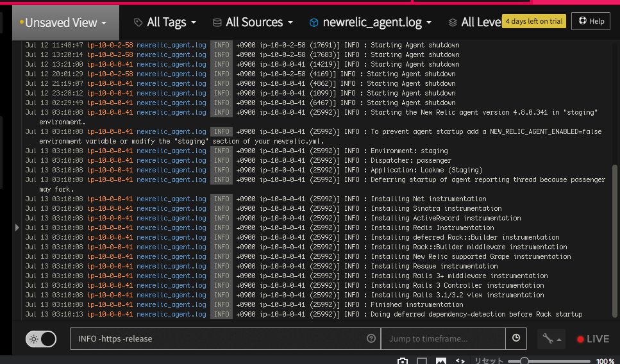The width and height of the screenshot is (620, 364).
Task: Click the tag icon beside All Tags
Action: point(138,22)
